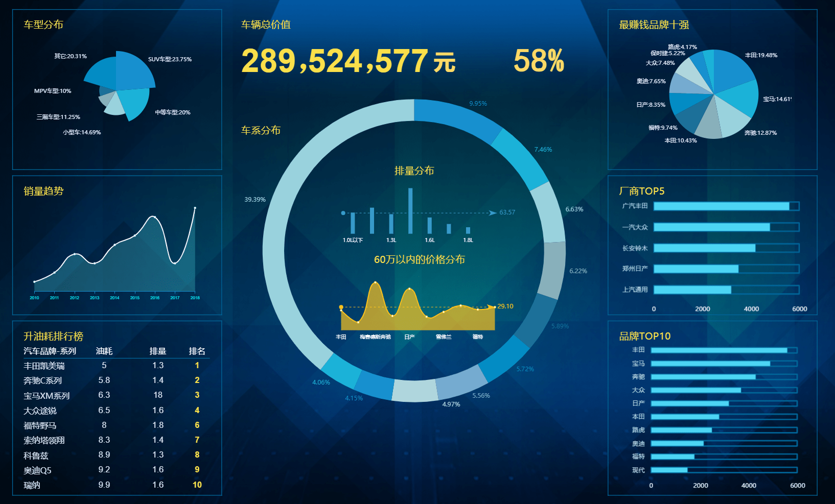The height and width of the screenshot is (504, 835).
Task: Select the 郑州日产 manufacturer label
Action: (635, 269)
